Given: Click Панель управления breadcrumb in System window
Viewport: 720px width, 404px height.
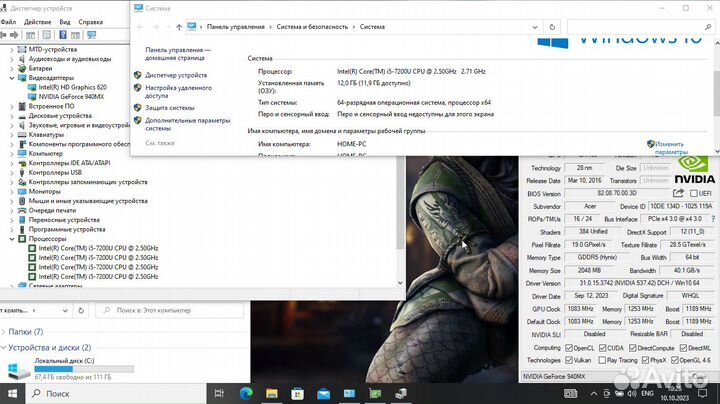Looking at the screenshot, I should click(236, 27).
